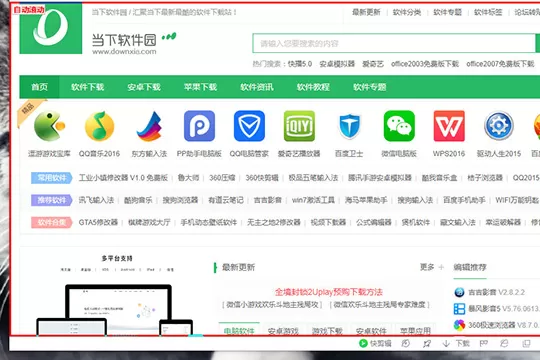Switch to the 苹果应用 tab
The height and width of the screenshot is (360, 540).
[415, 331]
